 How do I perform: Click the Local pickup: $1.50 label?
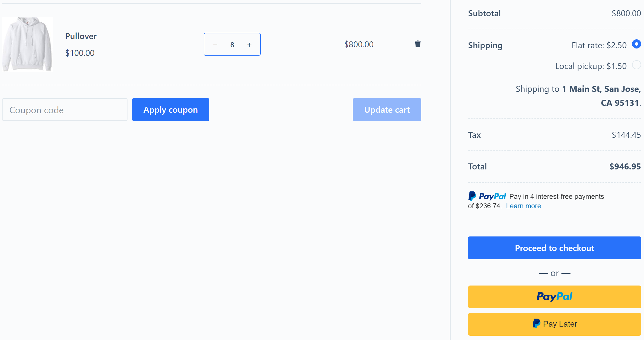pyautogui.click(x=591, y=66)
